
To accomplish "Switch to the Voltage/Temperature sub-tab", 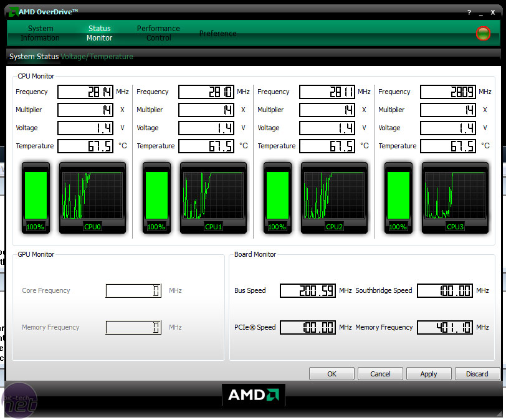I will [97, 57].
